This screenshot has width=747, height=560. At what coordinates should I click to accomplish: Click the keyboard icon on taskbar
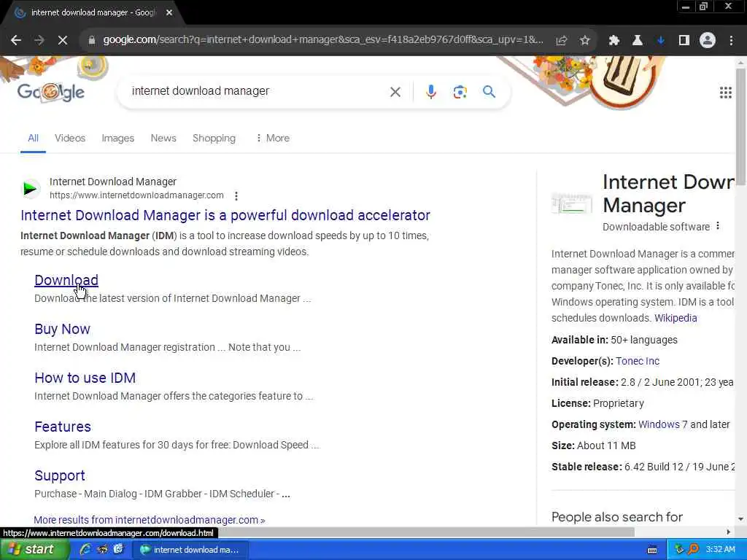652,550
